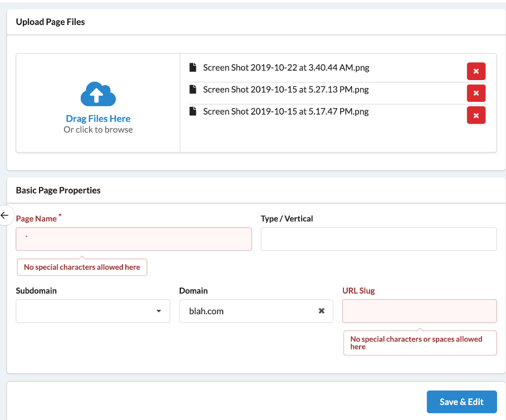Clear the blah.com domain selection
Screen dimensions: 506x420
point(321,311)
